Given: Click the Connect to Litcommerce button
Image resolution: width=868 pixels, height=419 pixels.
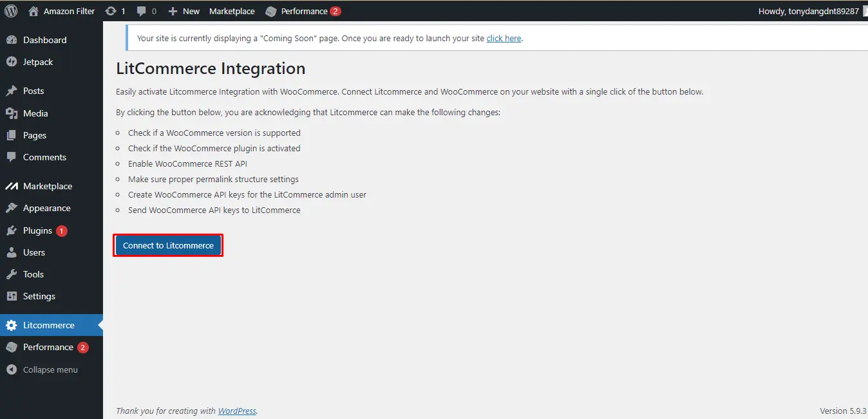Looking at the screenshot, I should [x=168, y=245].
